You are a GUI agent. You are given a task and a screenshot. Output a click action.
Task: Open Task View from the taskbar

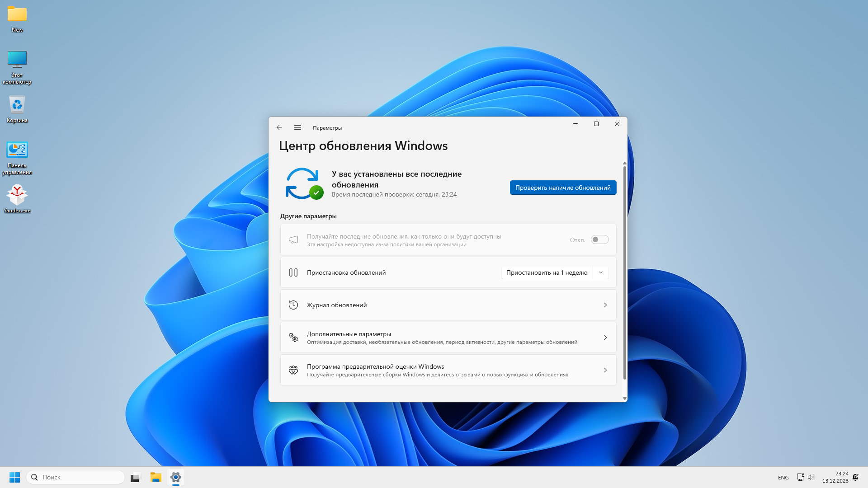tap(135, 477)
